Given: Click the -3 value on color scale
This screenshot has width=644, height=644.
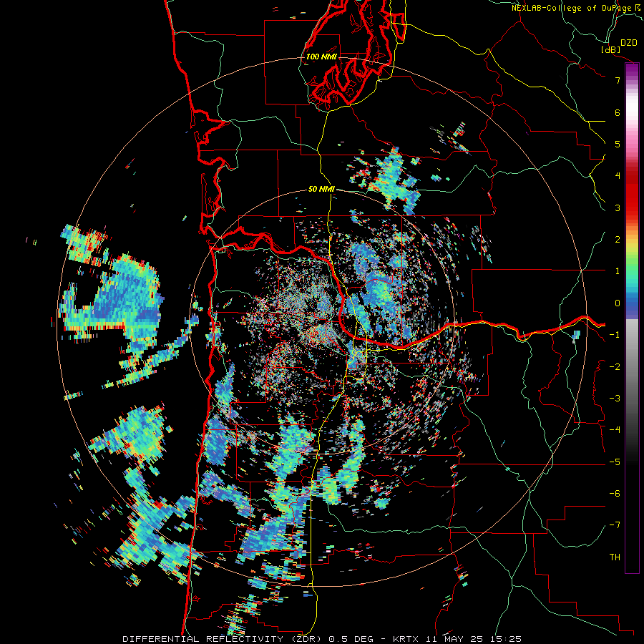Looking at the screenshot, I should click(615, 399).
